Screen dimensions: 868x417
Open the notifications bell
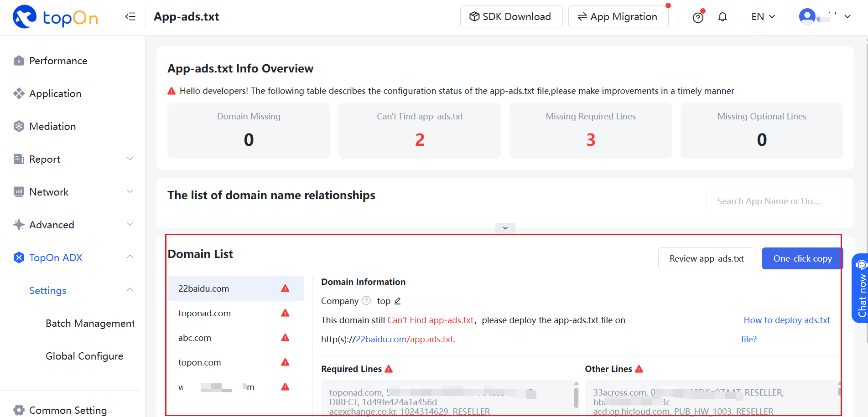pyautogui.click(x=722, y=16)
